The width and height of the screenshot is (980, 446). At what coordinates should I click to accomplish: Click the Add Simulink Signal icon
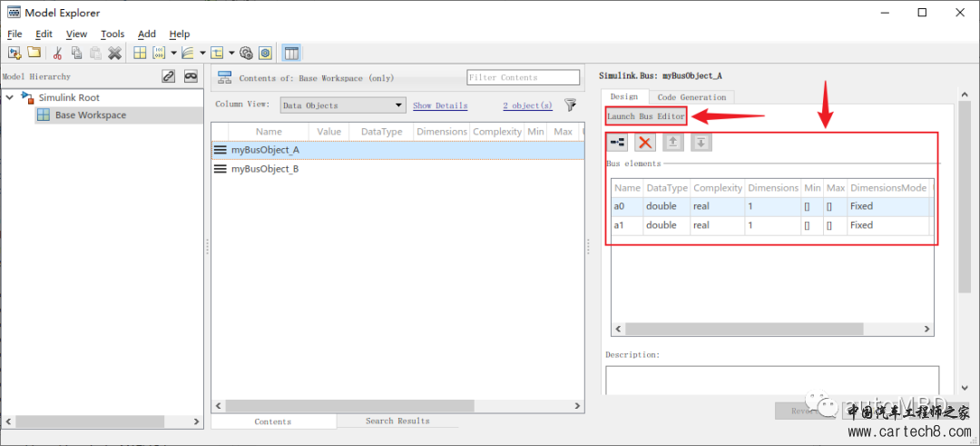[188, 54]
